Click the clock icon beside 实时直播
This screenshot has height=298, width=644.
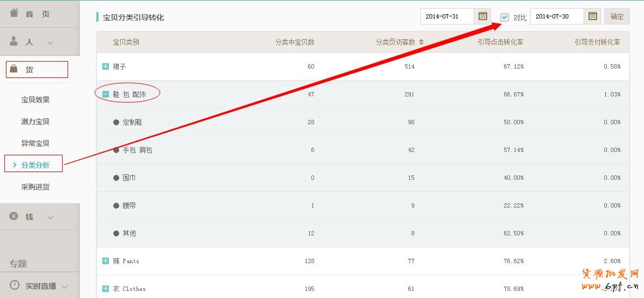pyautogui.click(x=14, y=285)
